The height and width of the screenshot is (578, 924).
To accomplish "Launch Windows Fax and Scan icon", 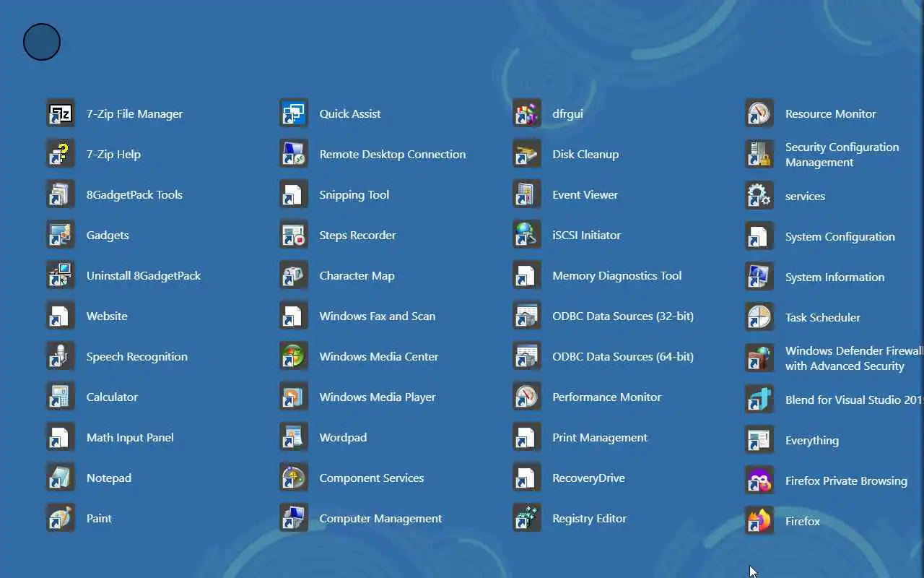I will (x=294, y=316).
